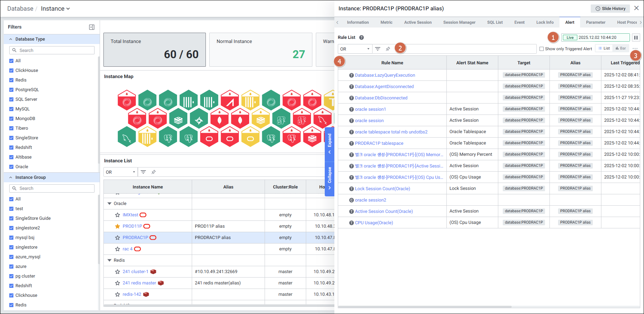Open the Database:AgentDisconnected rule link
The width and height of the screenshot is (644, 314).
pos(384,87)
